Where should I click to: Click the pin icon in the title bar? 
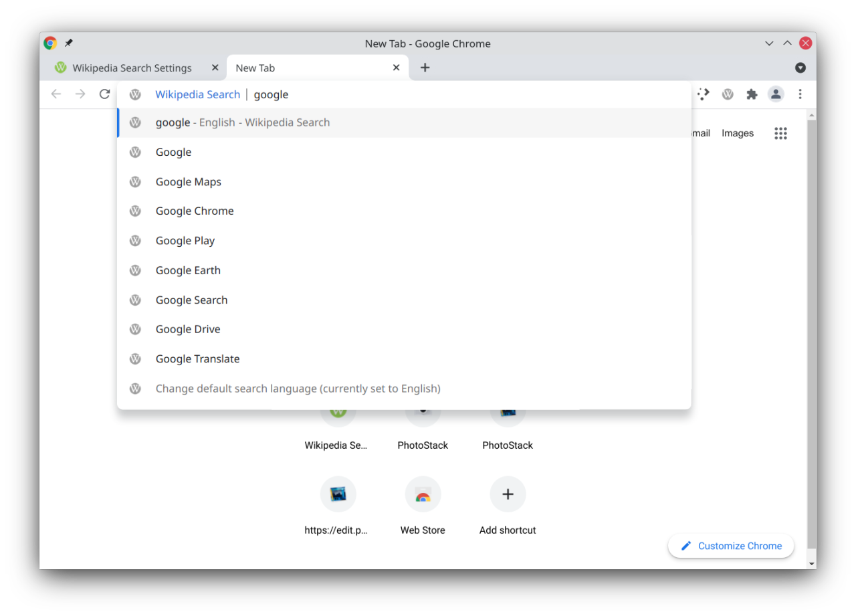pyautogui.click(x=69, y=43)
